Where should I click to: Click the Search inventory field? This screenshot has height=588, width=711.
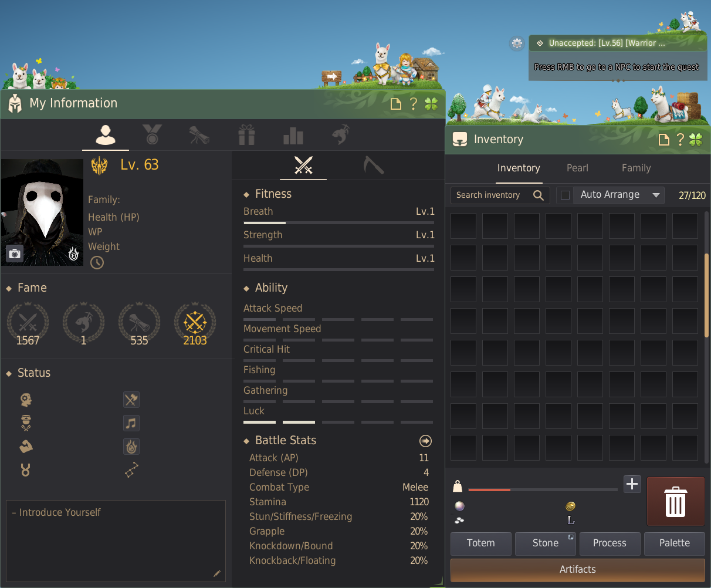point(500,195)
